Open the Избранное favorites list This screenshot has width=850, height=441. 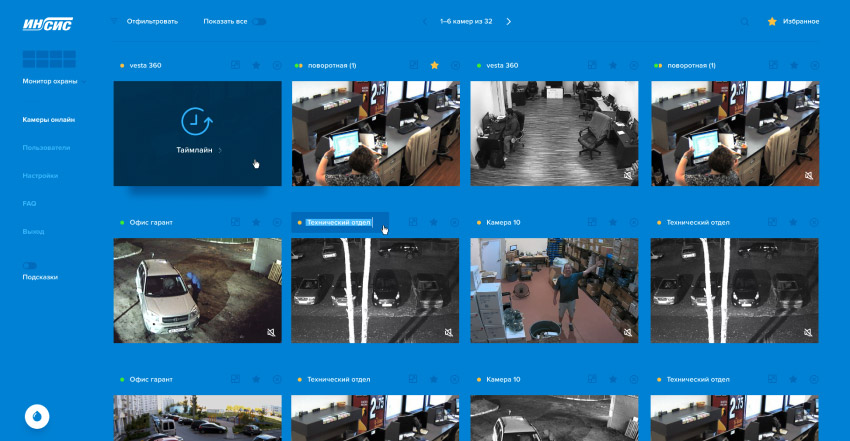pos(793,21)
